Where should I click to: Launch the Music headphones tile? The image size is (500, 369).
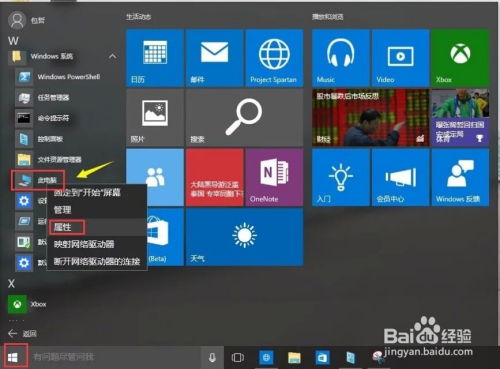[x=341, y=58]
